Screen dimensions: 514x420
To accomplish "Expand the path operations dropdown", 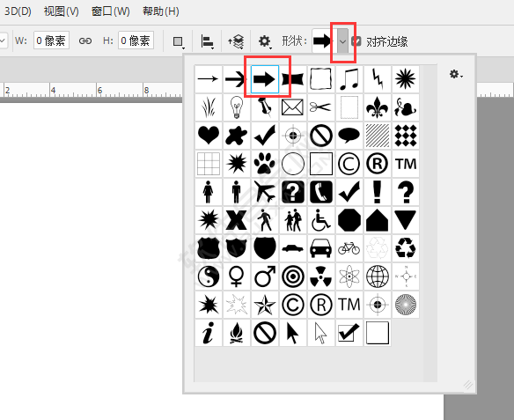I will click(x=179, y=41).
